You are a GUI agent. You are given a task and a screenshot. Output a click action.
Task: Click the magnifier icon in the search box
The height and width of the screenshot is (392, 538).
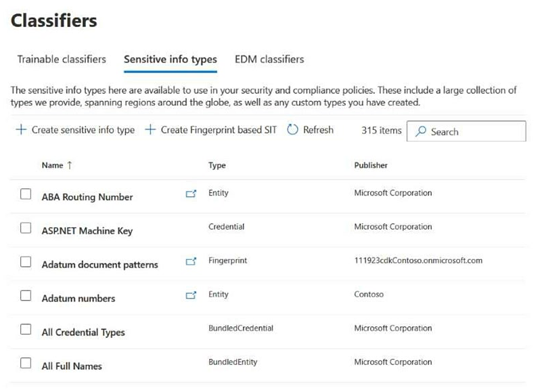[420, 131]
